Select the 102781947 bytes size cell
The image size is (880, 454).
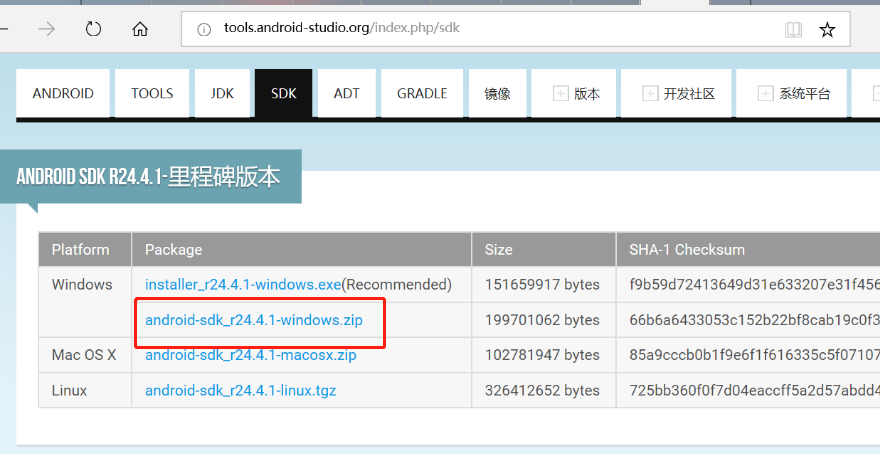click(542, 355)
